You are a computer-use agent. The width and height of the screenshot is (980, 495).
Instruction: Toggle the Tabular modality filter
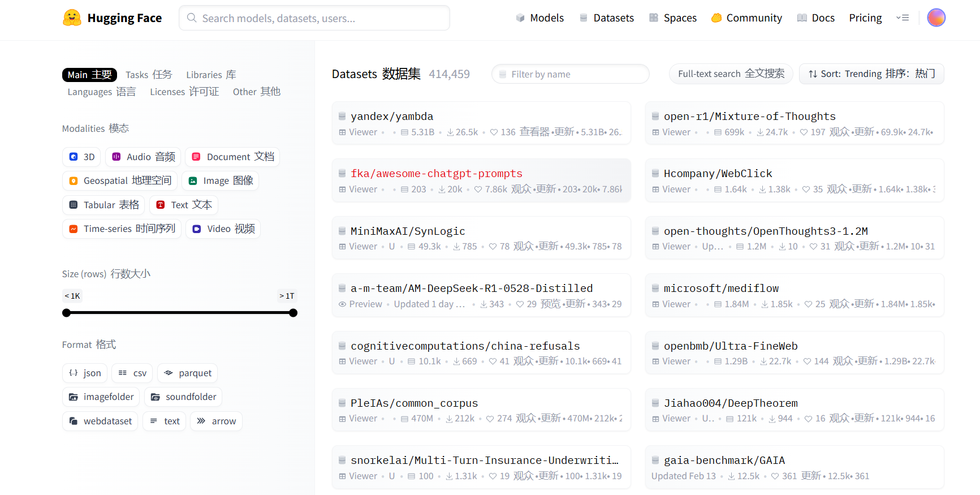click(103, 205)
